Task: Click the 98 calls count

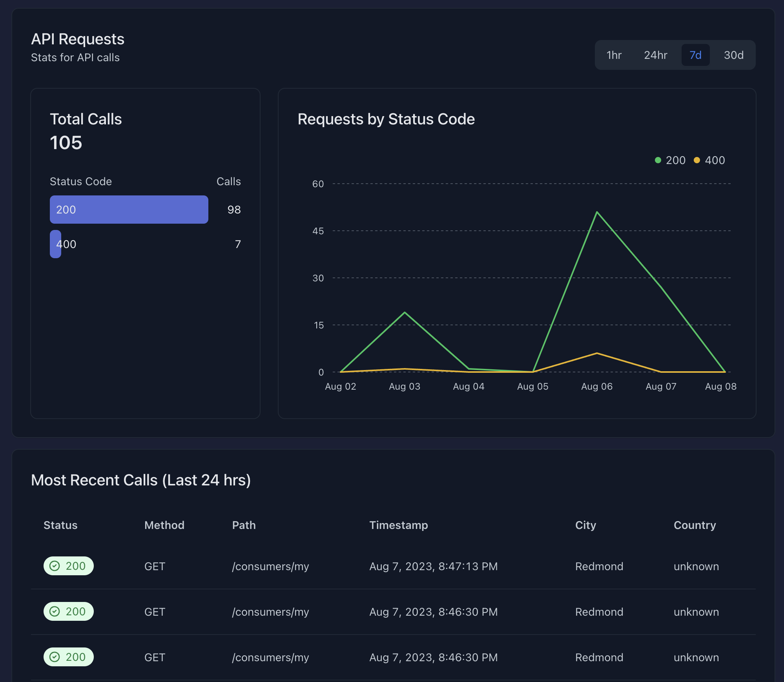Action: coord(234,210)
